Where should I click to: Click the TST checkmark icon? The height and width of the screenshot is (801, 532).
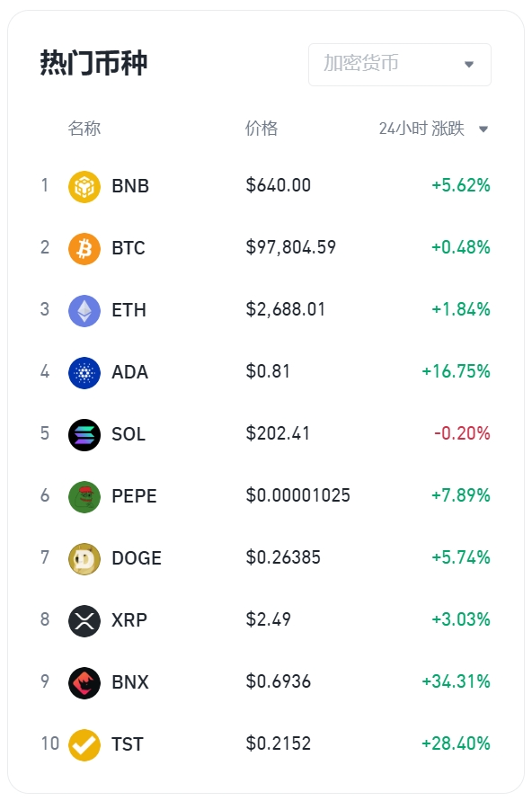coord(84,744)
